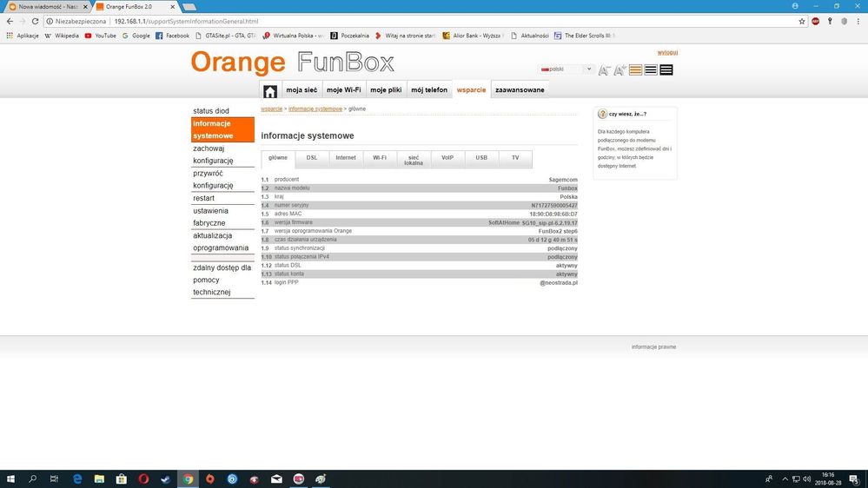The width and height of the screenshot is (868, 488).
Task: Click the wyloguj logout link
Action: point(666,52)
